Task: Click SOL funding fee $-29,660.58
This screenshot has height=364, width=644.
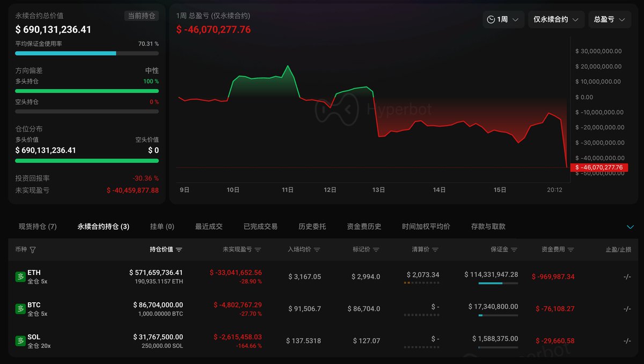Action: tap(555, 341)
